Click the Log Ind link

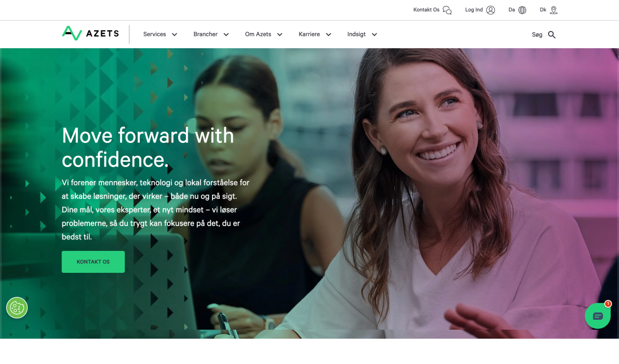coord(474,10)
